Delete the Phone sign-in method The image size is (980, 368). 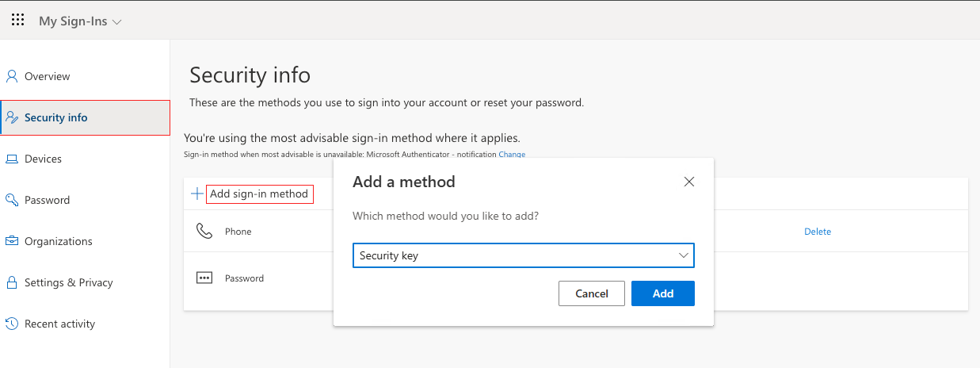pos(818,232)
